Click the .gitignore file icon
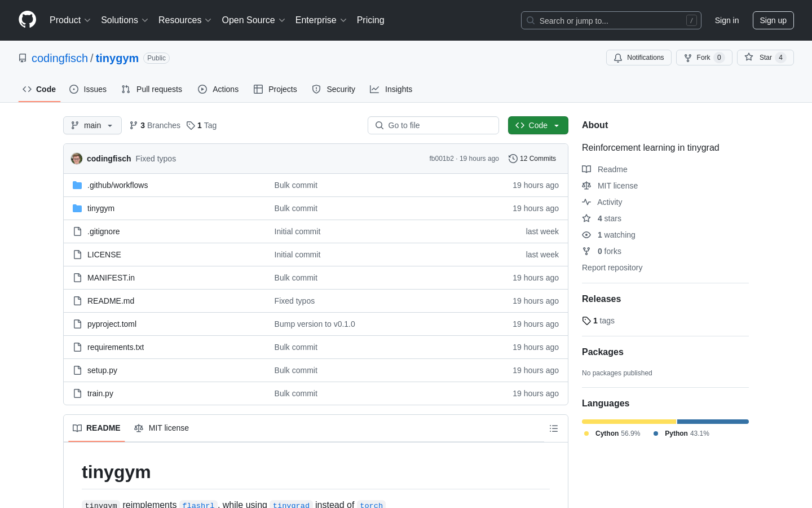The height and width of the screenshot is (508, 812). click(x=77, y=231)
